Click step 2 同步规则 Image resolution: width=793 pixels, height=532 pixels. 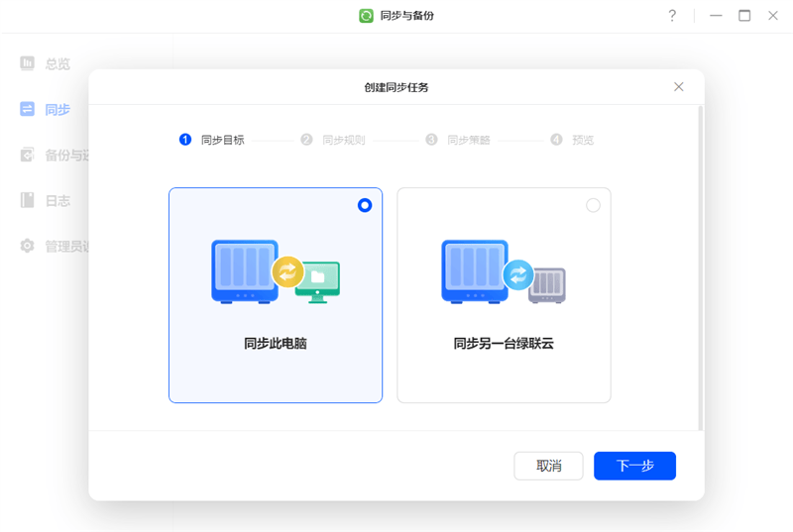[x=333, y=140]
